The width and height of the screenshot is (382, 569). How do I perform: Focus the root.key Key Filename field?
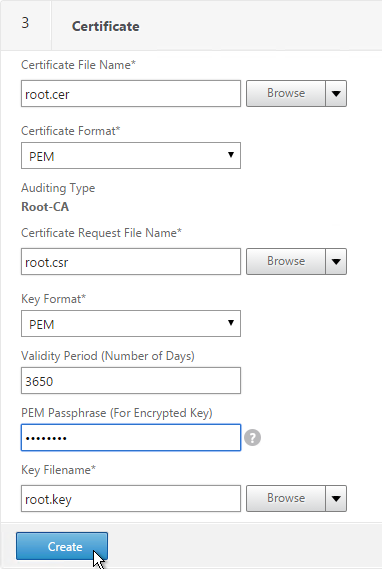click(x=131, y=499)
